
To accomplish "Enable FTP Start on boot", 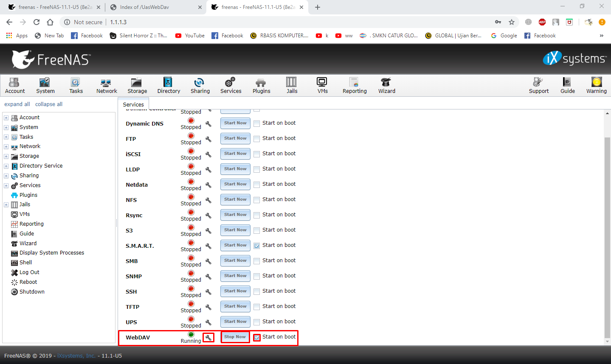I will [257, 139].
